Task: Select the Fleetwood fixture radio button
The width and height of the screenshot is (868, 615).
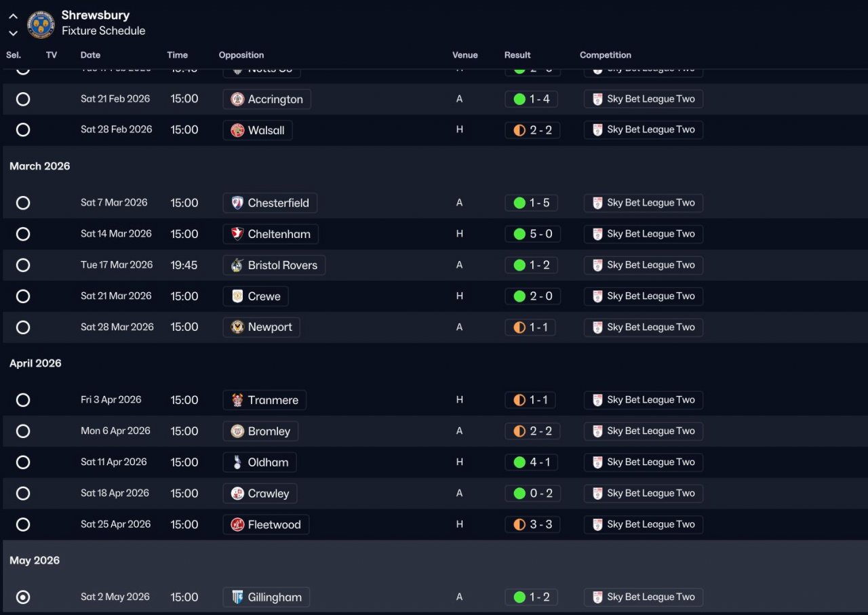Action: [23, 525]
